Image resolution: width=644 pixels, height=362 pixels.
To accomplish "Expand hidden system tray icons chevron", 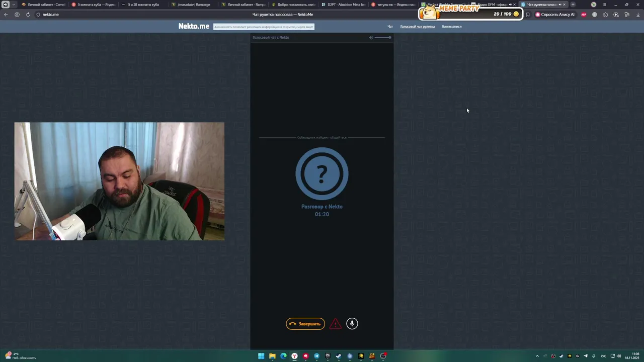I will coord(537,356).
